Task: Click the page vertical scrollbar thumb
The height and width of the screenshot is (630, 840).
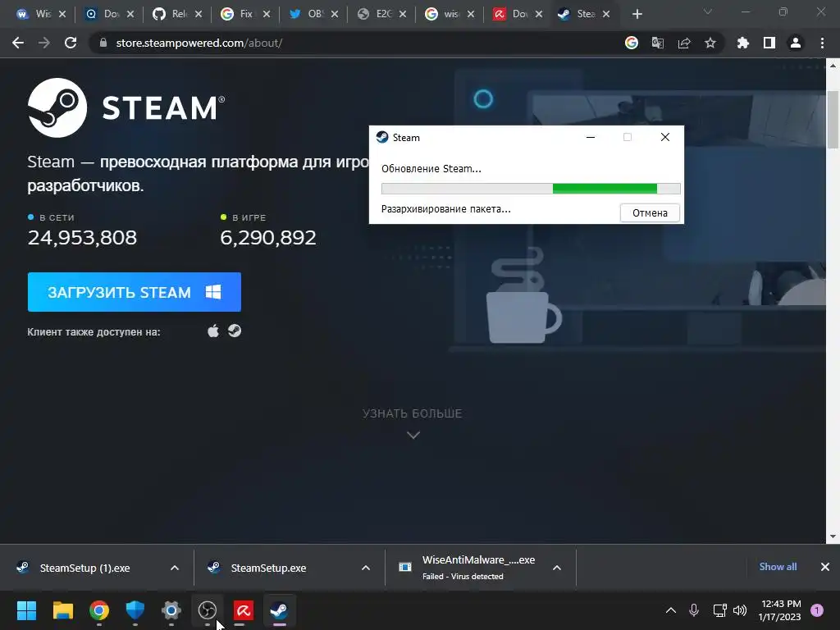Action: pyautogui.click(x=833, y=119)
